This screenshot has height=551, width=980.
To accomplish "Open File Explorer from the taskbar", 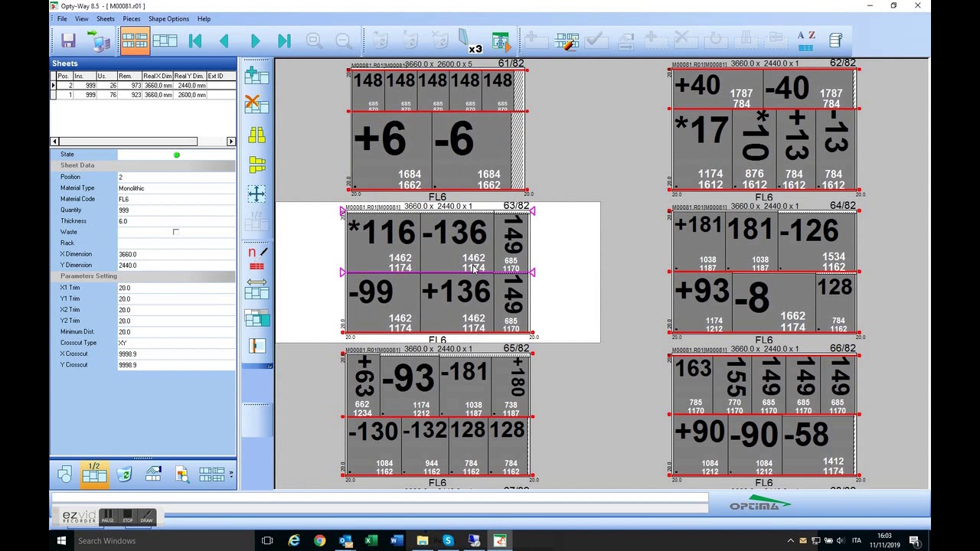I will pos(423,541).
